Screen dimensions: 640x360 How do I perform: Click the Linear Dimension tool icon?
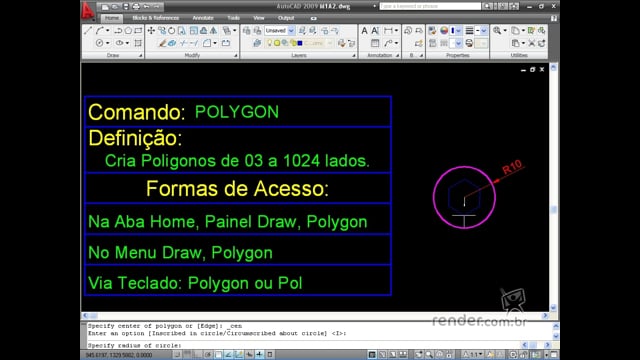(388, 31)
